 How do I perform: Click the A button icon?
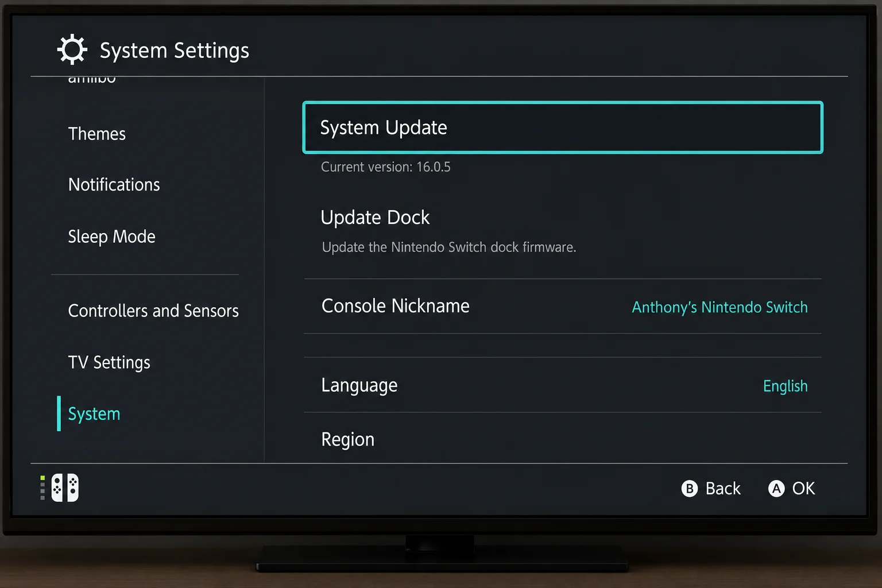(776, 489)
